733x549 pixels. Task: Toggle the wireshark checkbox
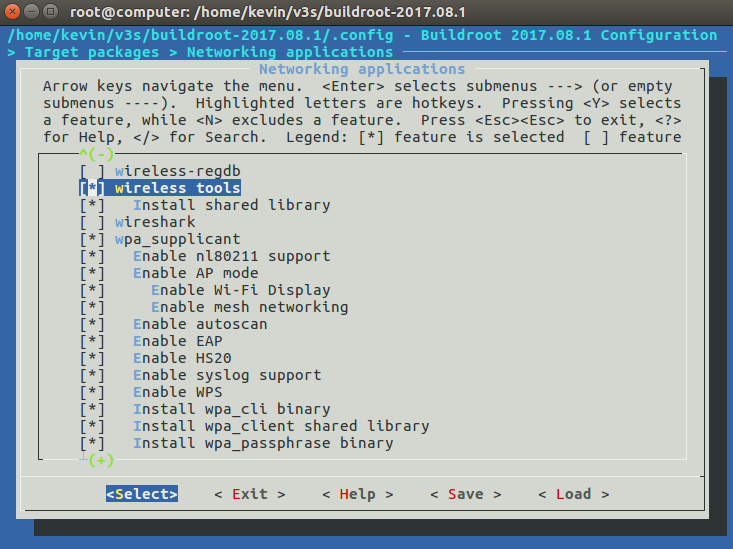[x=92, y=222]
